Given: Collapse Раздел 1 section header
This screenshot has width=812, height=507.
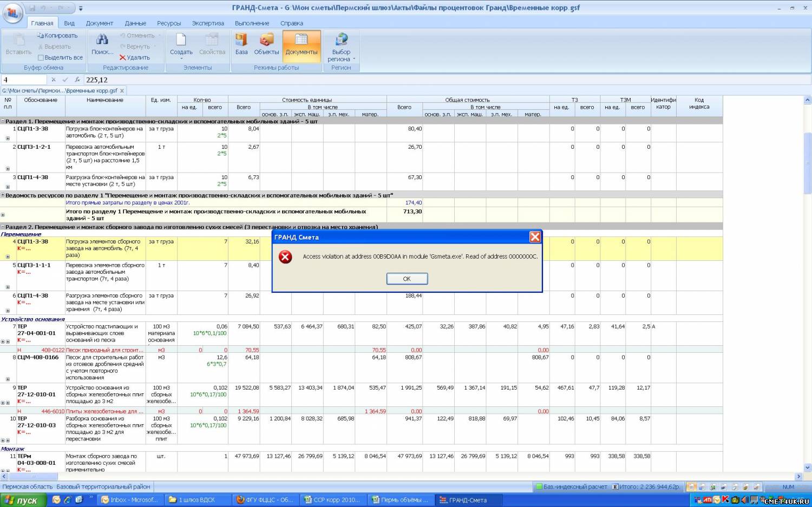Looking at the screenshot, I should click(x=3, y=121).
